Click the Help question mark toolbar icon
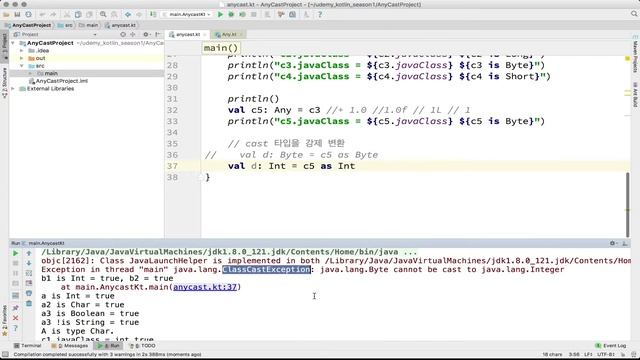This screenshot has width=640, height=360. coord(320,15)
